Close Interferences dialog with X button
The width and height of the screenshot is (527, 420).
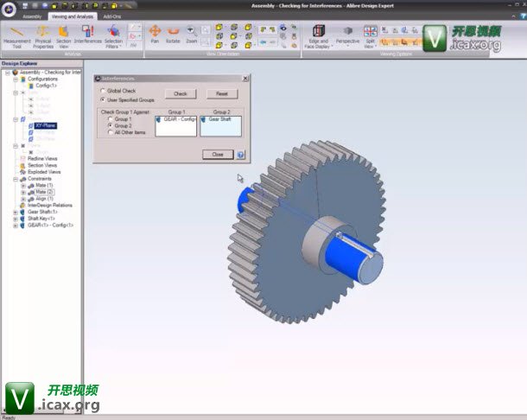pyautogui.click(x=245, y=79)
